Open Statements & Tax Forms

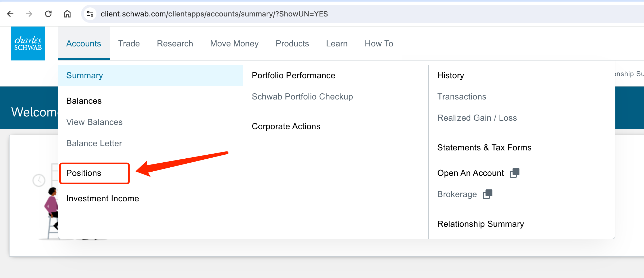[x=484, y=147]
